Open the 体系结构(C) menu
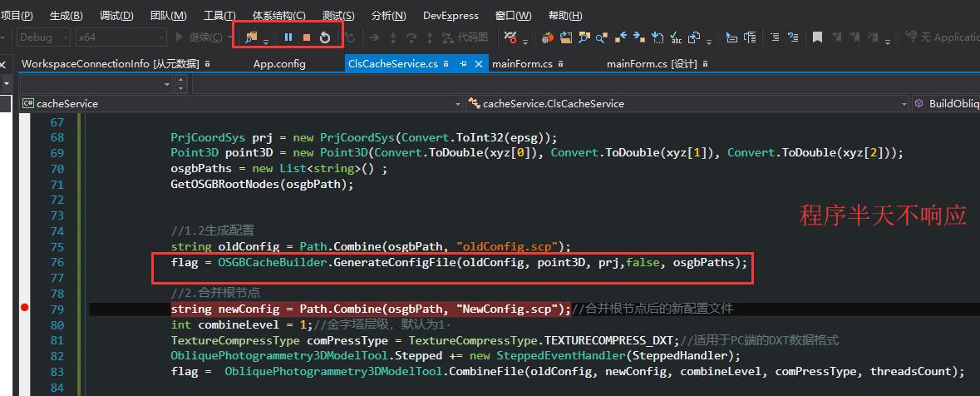The height and width of the screenshot is (396, 980). [x=278, y=16]
